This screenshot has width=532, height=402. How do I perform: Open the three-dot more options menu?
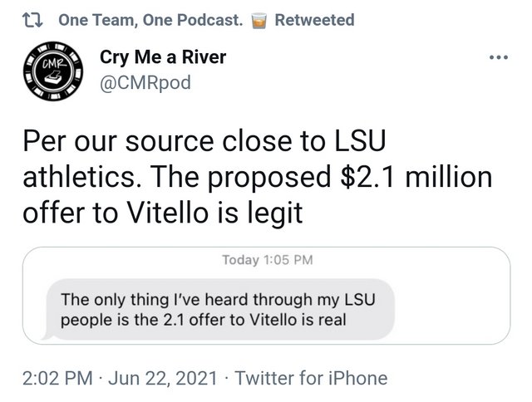(498, 58)
